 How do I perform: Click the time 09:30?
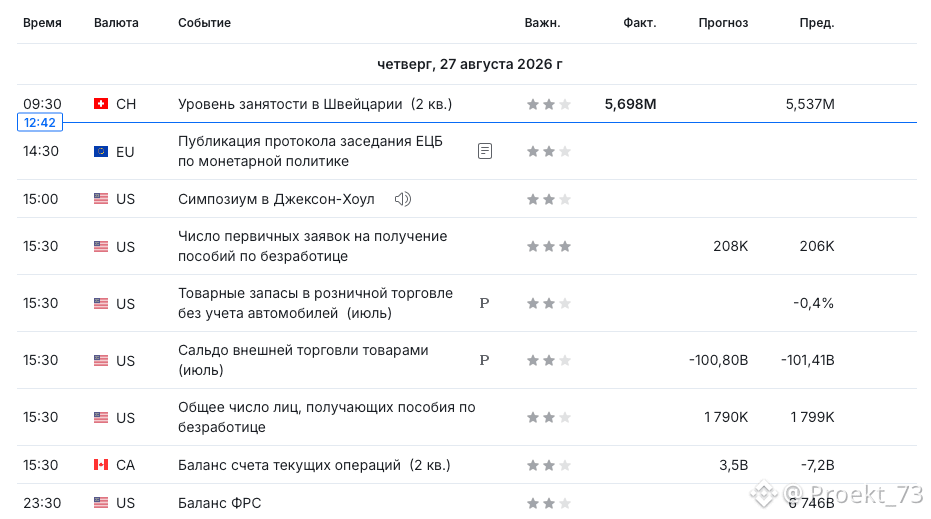pyautogui.click(x=42, y=104)
